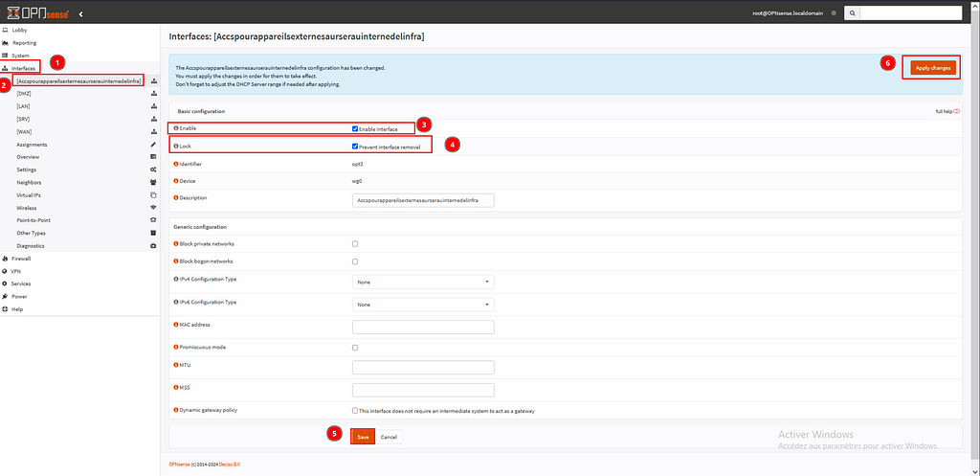Enable the Promiscuous mode checkbox
The width and height of the screenshot is (980, 476).
[x=355, y=348]
